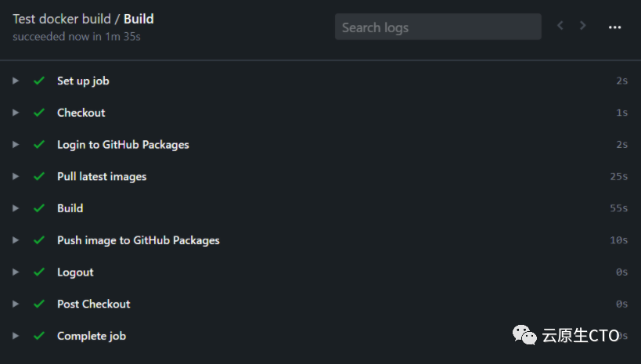
Task: Click the checkmark icon next to Logout
Action: point(39,272)
